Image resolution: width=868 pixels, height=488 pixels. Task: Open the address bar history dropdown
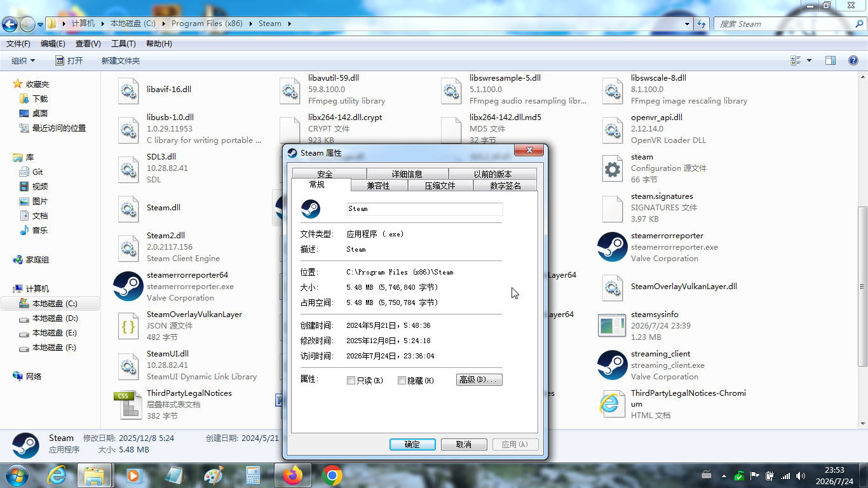pyautogui.click(x=687, y=24)
